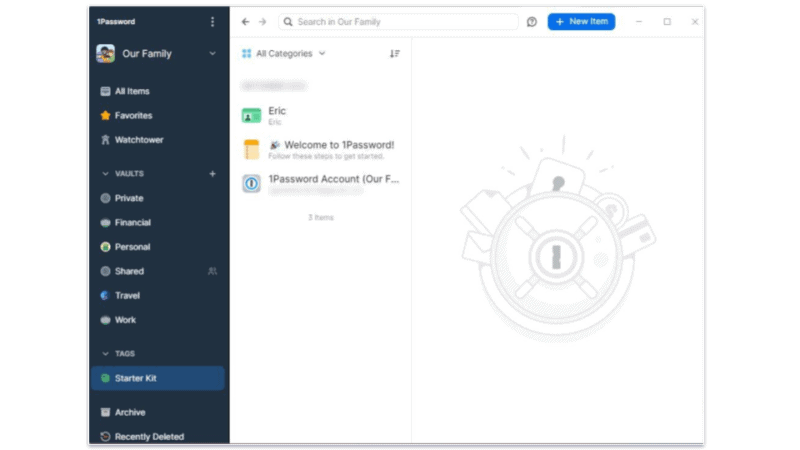
Task: Select the Travel vault
Action: (x=157, y=295)
